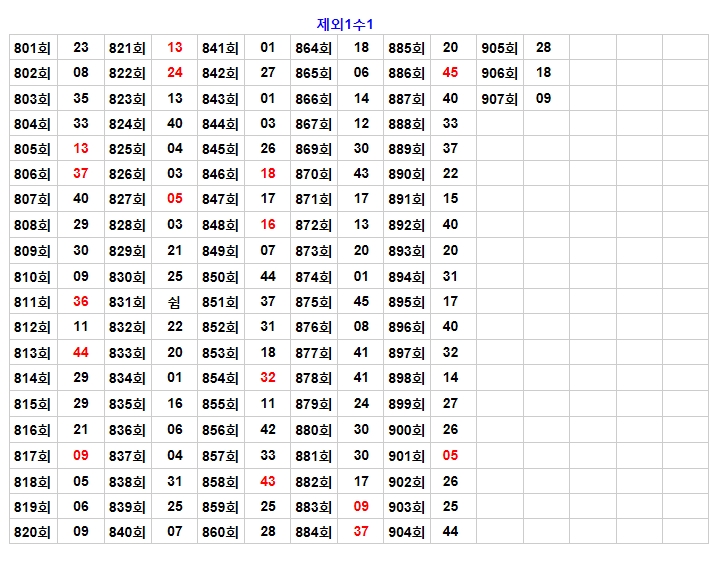The width and height of the screenshot is (724, 562).
Task: Click the 쉼 cell beside 831회
Action: coord(174,302)
